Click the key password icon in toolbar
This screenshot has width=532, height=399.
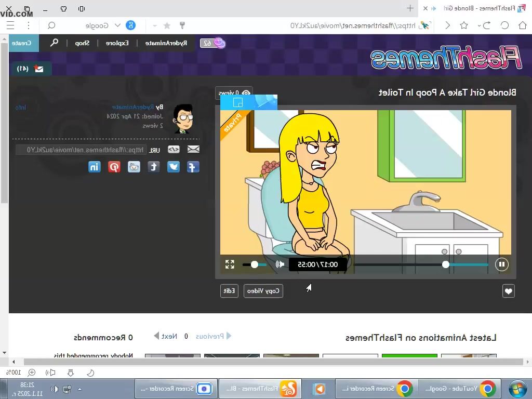pos(182,25)
